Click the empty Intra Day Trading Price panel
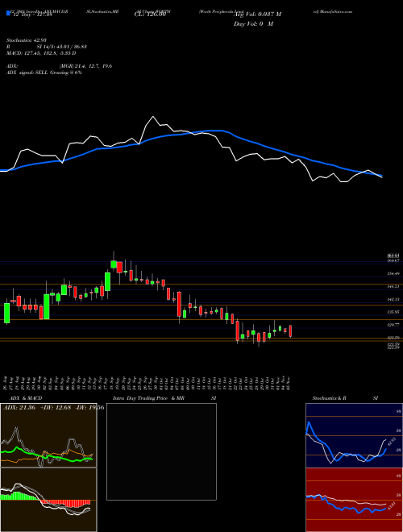Screen dimensions: 403x532 point(161,451)
